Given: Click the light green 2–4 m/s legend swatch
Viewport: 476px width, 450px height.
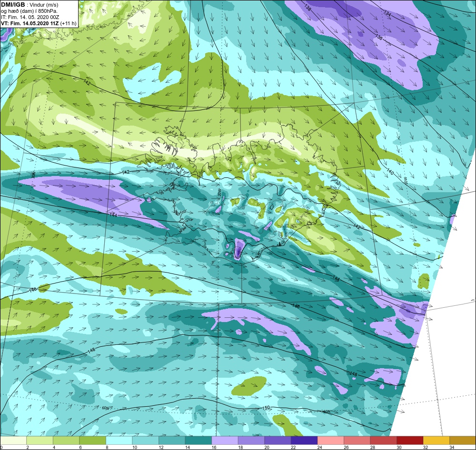Looking at the screenshot, I should pos(40,440).
